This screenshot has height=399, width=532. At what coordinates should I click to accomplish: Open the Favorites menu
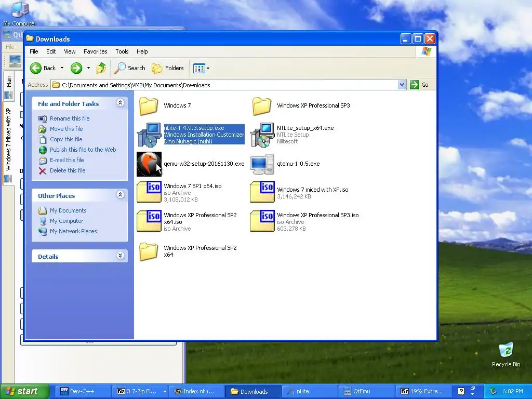click(x=96, y=51)
